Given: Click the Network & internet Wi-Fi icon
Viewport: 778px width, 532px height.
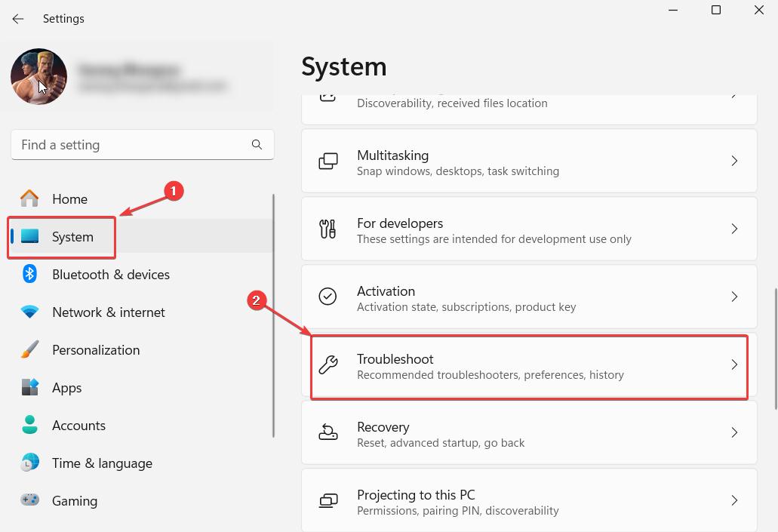Looking at the screenshot, I should (x=29, y=312).
